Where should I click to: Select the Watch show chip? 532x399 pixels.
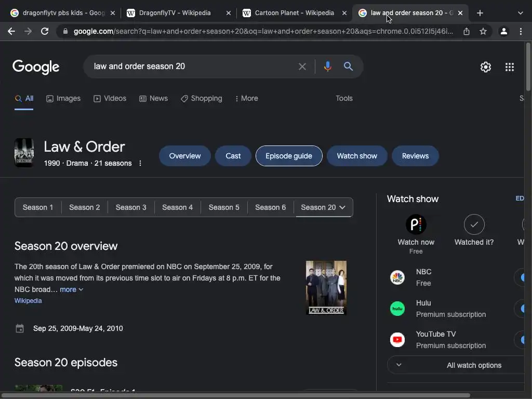tap(357, 156)
